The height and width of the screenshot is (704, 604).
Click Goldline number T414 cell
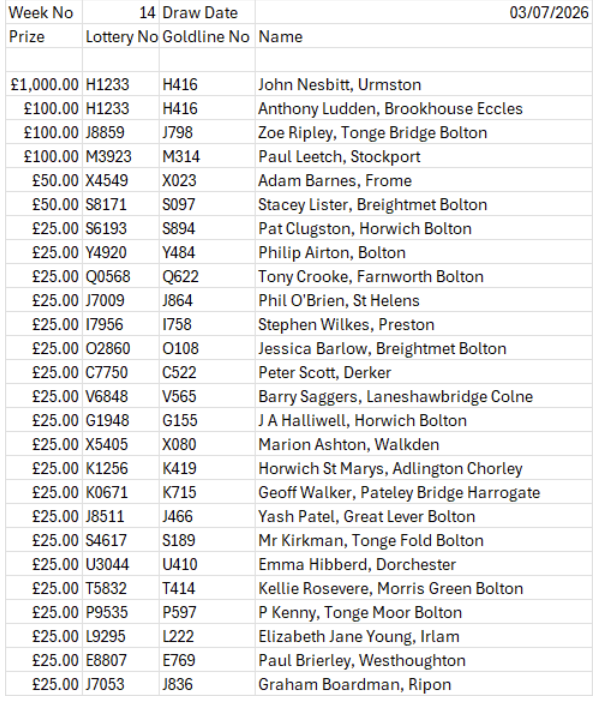click(x=207, y=588)
